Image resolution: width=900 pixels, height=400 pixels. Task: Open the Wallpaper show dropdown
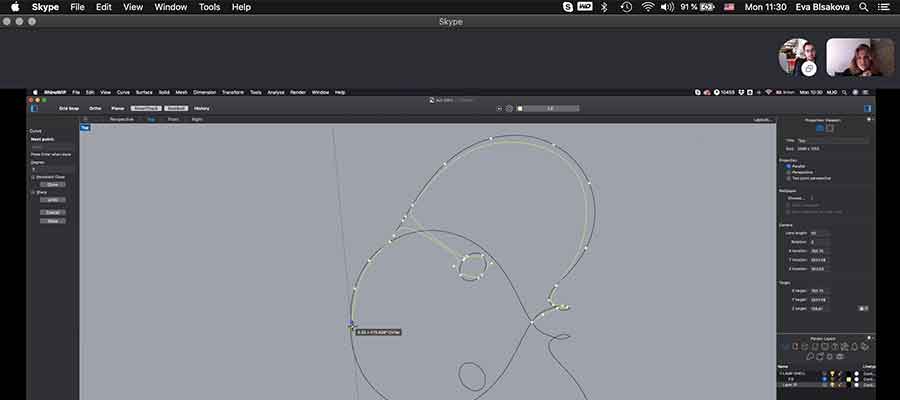[801, 198]
